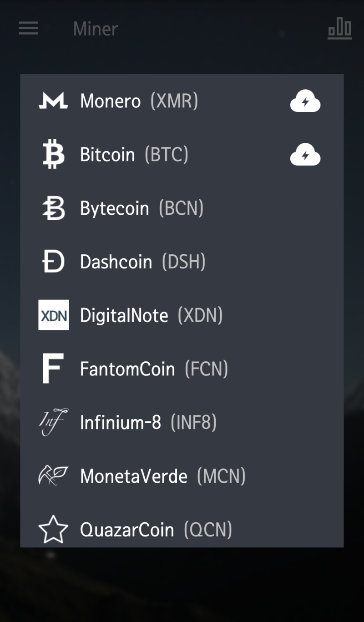Pick the FantomCoin (FCN) entry

(x=182, y=369)
